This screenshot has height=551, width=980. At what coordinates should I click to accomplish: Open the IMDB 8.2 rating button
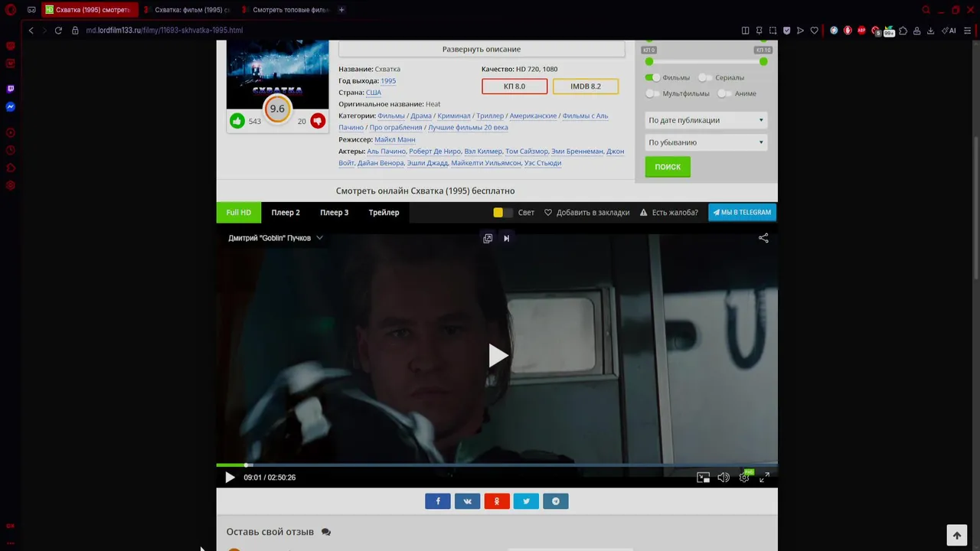(586, 86)
